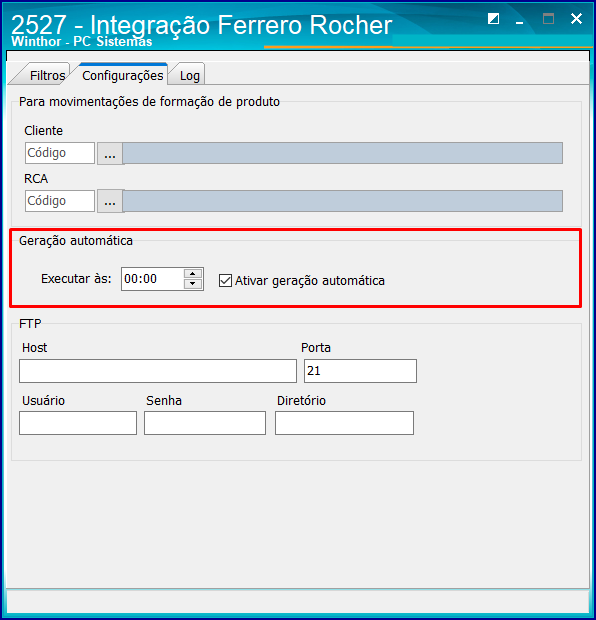The image size is (596, 620).
Task: Increase Executar às time with up arrow
Action: click(193, 274)
